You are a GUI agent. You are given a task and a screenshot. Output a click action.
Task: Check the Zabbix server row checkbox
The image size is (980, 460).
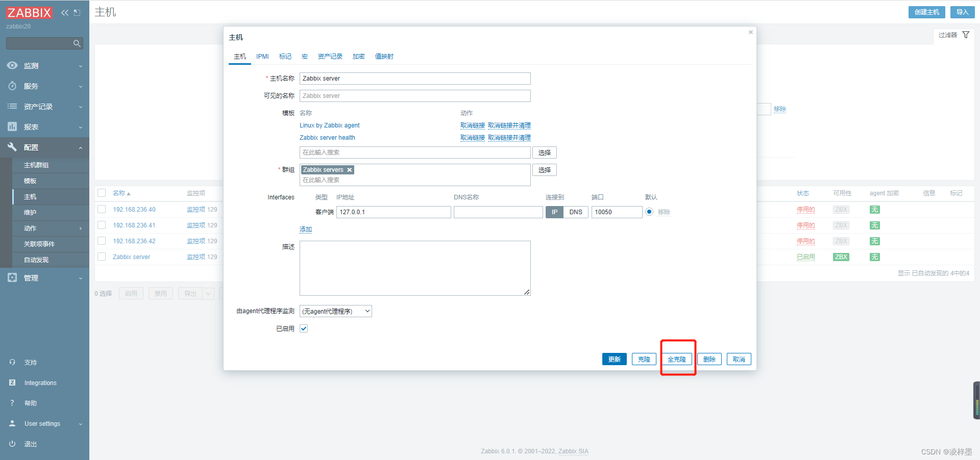102,257
